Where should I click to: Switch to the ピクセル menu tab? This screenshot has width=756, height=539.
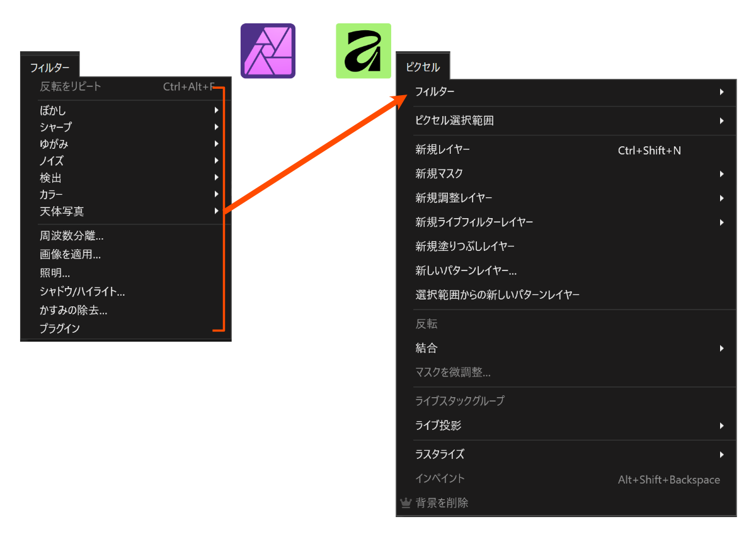coord(423,65)
